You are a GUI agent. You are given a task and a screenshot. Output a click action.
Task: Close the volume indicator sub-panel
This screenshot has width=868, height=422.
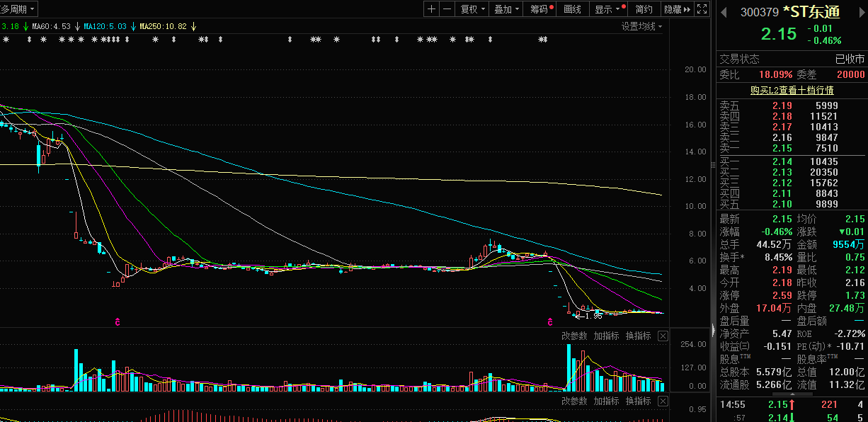663,336
